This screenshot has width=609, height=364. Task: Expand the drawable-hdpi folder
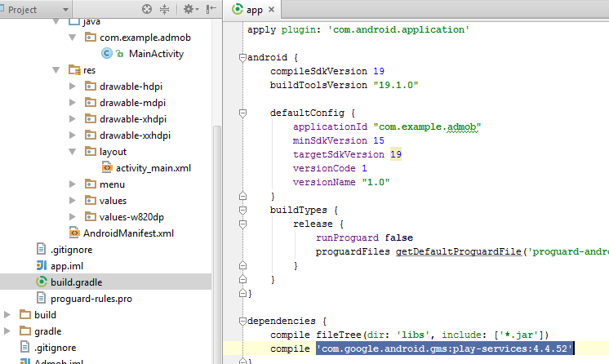[x=73, y=87]
